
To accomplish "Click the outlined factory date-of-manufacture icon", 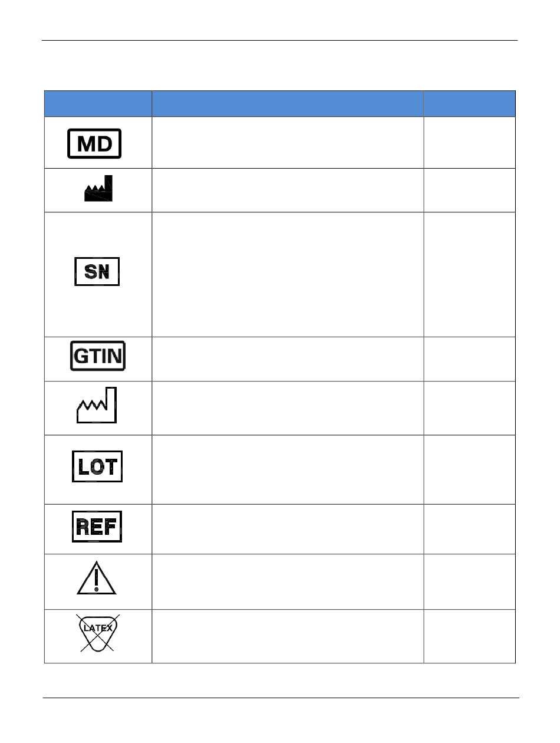I will click(x=97, y=406).
